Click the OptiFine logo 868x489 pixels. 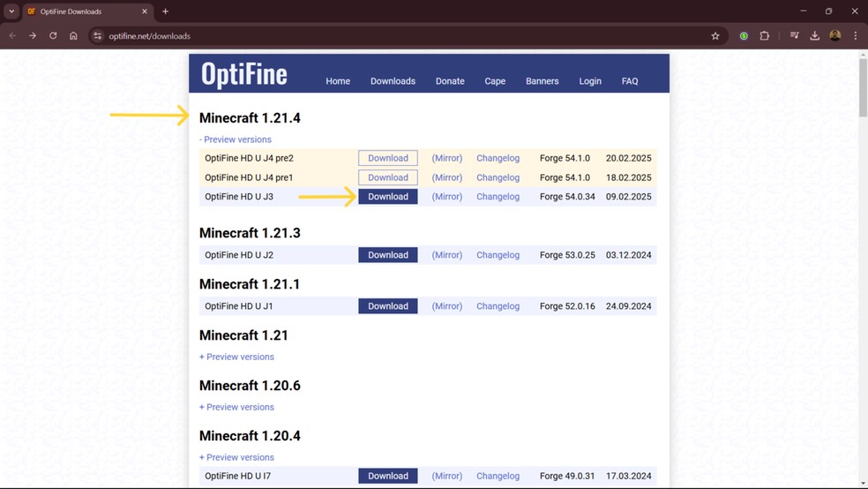(x=244, y=73)
